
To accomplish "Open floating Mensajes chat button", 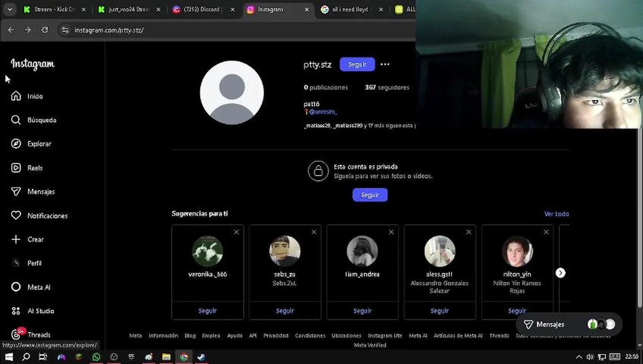I will click(569, 325).
